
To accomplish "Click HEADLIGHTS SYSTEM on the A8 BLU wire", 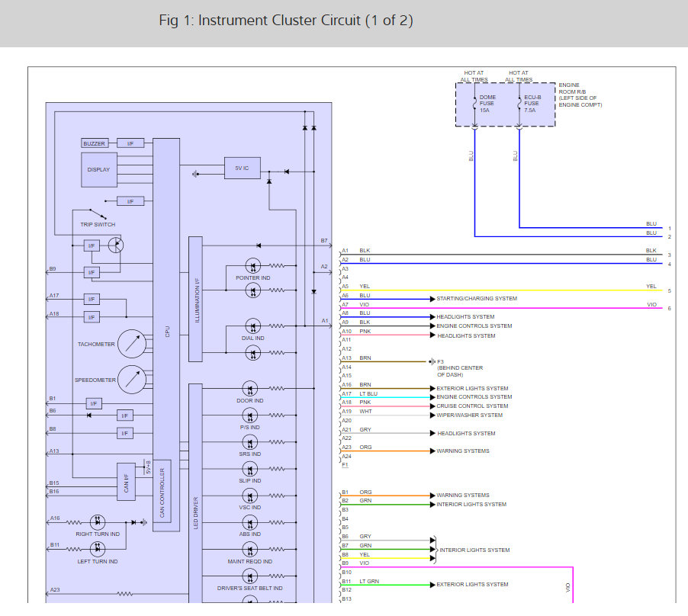I will click(465, 316).
